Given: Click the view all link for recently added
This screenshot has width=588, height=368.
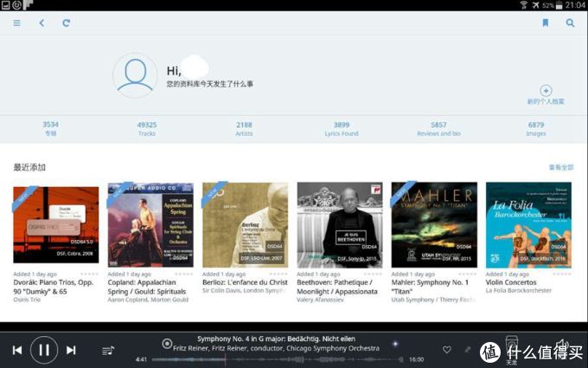Looking at the screenshot, I should pos(561,167).
